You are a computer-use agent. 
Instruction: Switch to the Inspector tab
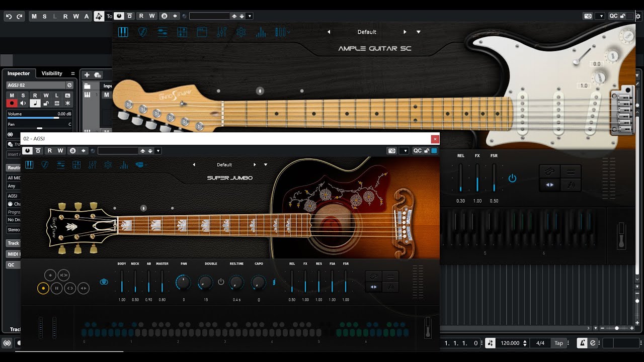point(19,73)
